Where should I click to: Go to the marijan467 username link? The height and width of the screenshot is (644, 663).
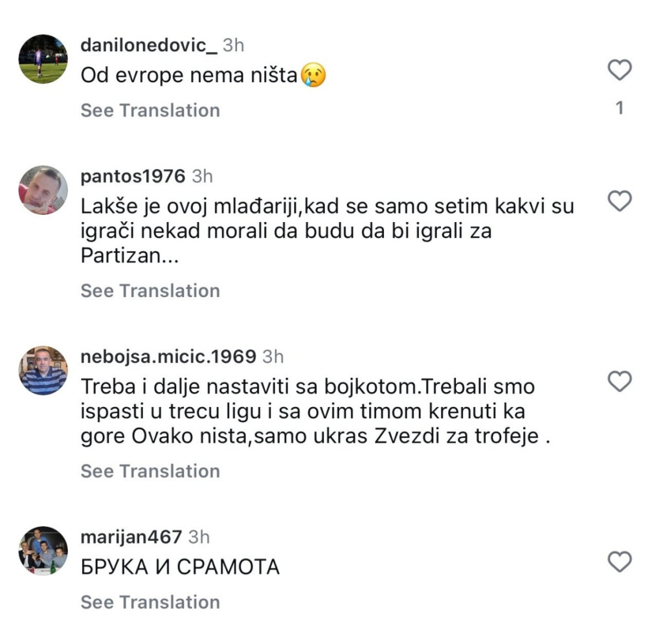(x=131, y=537)
